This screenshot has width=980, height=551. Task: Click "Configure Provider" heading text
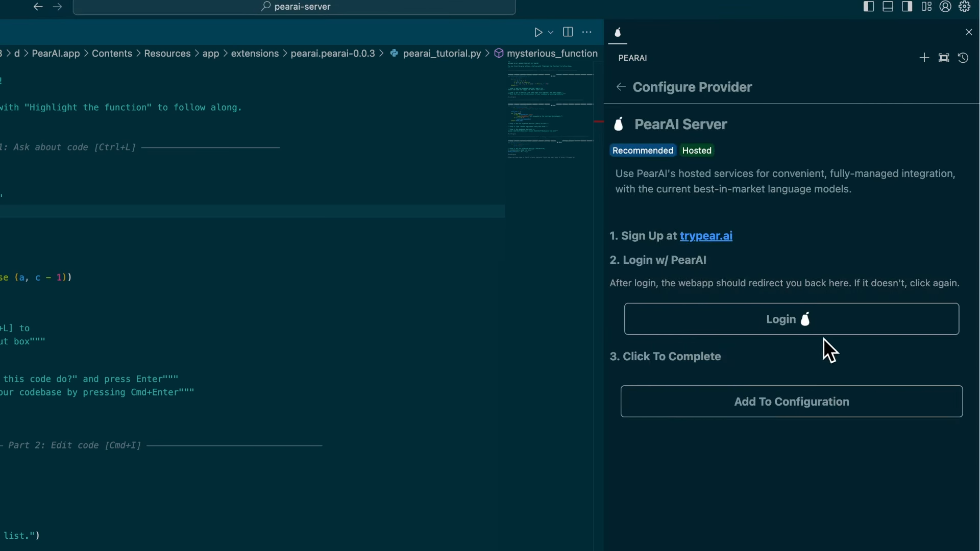(x=692, y=87)
